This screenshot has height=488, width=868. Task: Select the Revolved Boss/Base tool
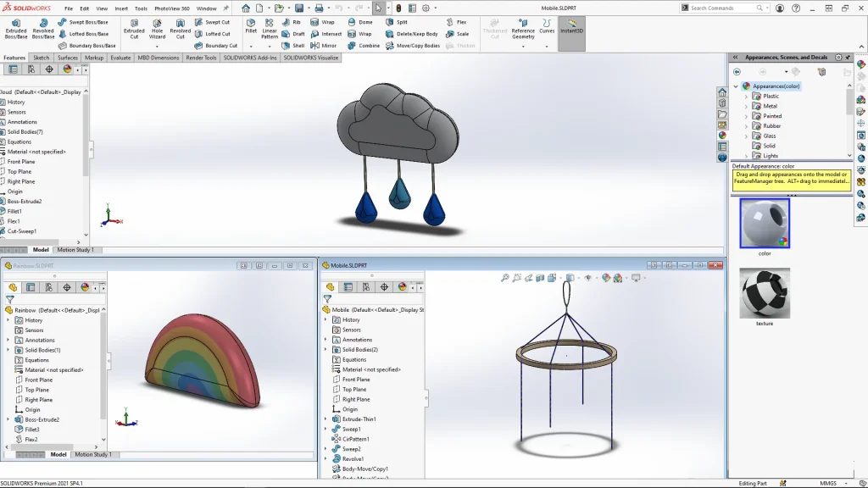tap(42, 29)
